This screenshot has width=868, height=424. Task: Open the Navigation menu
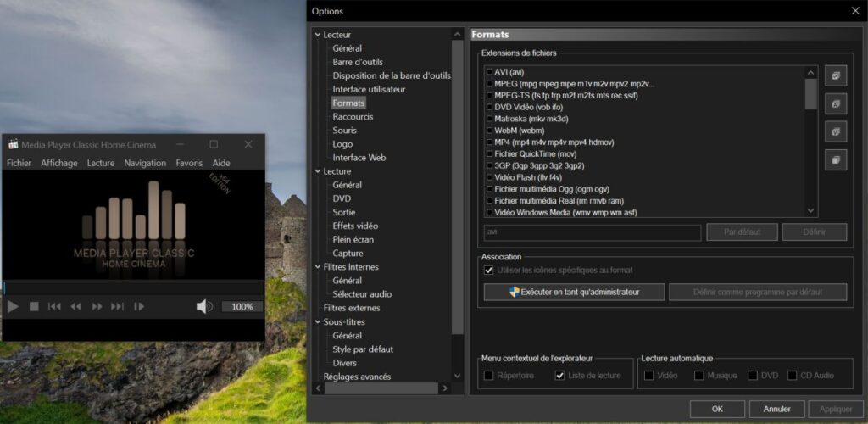[x=145, y=163]
